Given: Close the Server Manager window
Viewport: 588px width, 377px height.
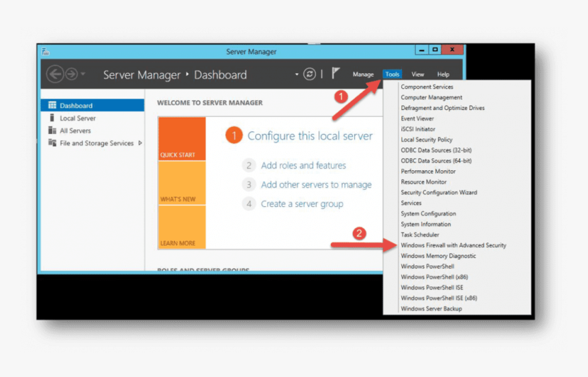Looking at the screenshot, I should tap(452, 49).
